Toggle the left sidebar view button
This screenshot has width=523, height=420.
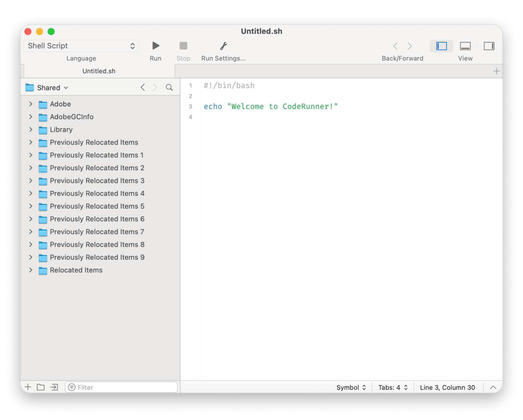click(442, 46)
